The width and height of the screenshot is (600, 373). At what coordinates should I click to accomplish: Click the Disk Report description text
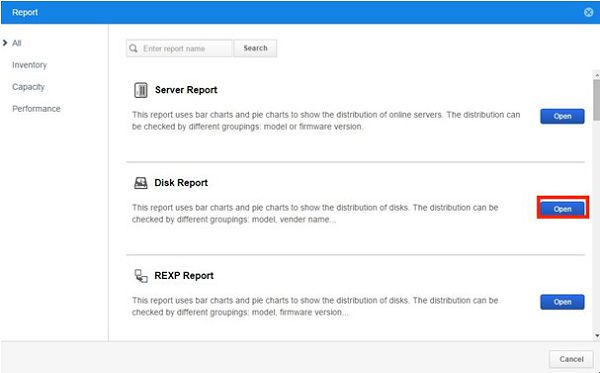click(315, 213)
